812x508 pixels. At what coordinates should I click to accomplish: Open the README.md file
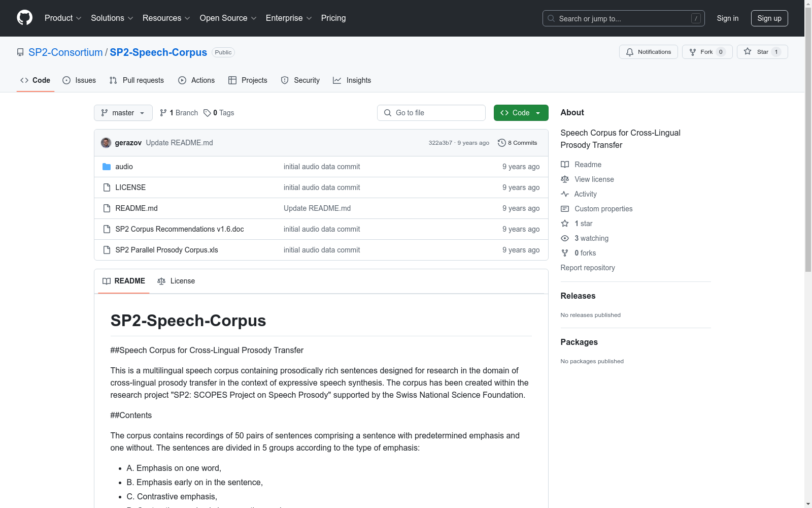(137, 208)
